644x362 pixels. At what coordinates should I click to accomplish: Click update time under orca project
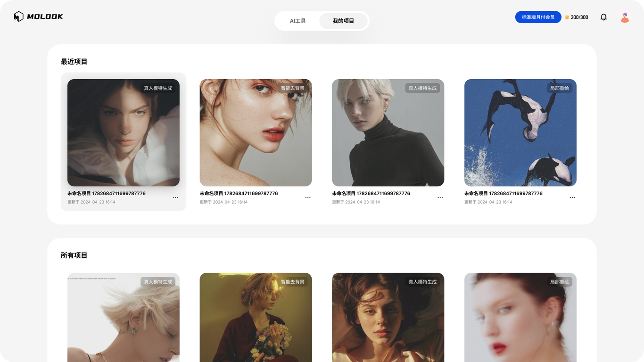point(488,202)
